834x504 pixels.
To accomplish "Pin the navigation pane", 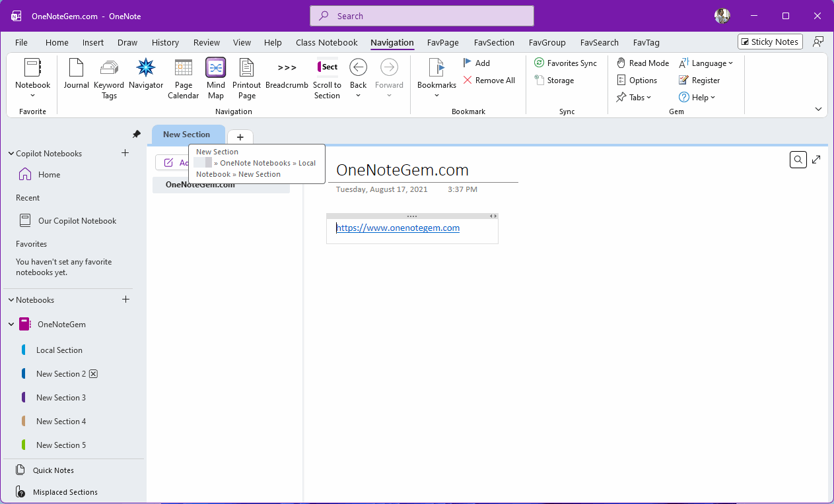I will point(137,134).
